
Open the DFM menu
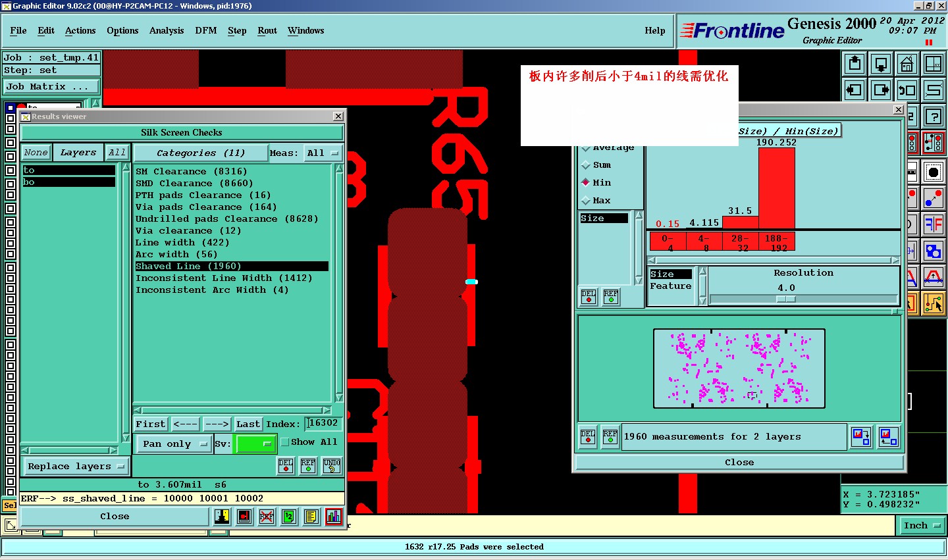[x=206, y=30]
